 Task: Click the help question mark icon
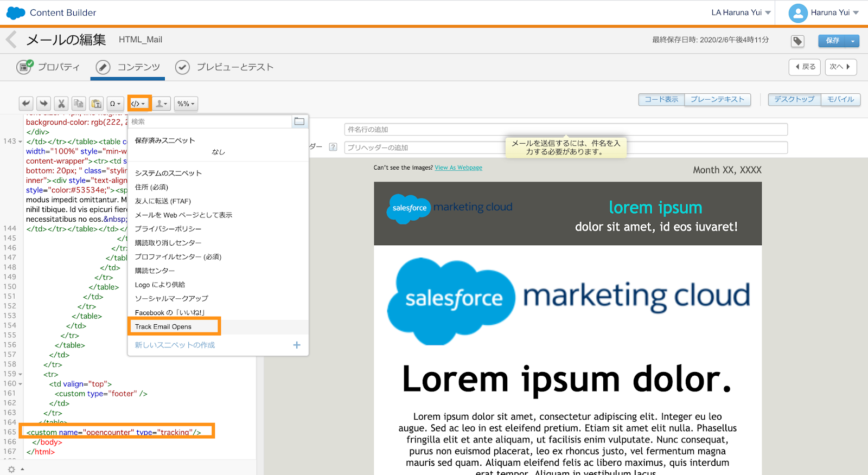coord(333,147)
